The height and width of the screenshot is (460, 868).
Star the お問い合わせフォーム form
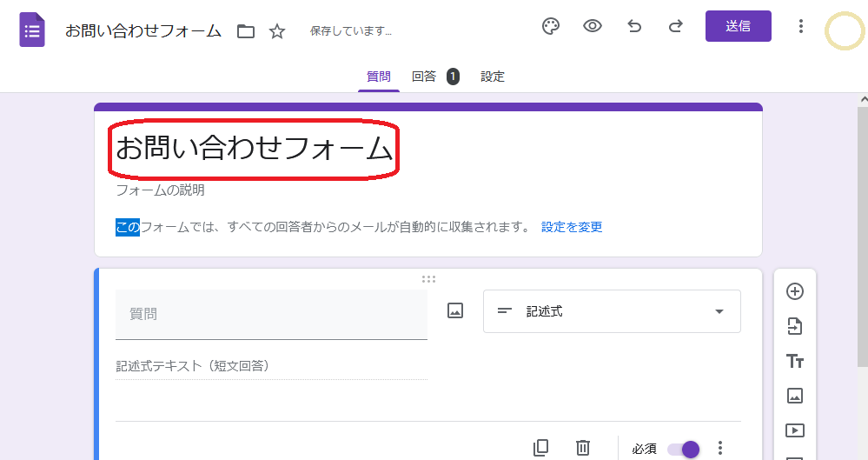(277, 31)
